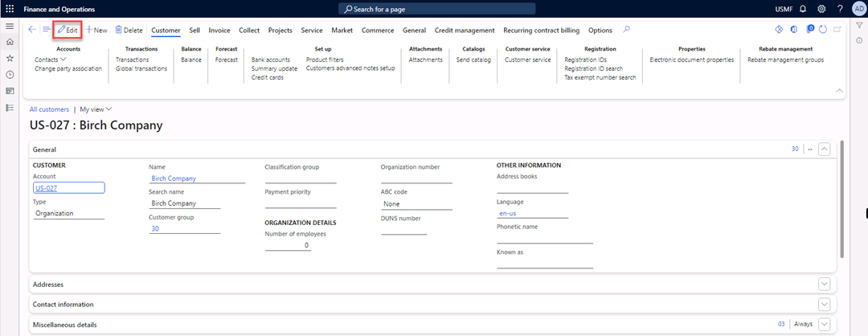Select the Sell tab
The image size is (868, 336).
click(x=194, y=31)
